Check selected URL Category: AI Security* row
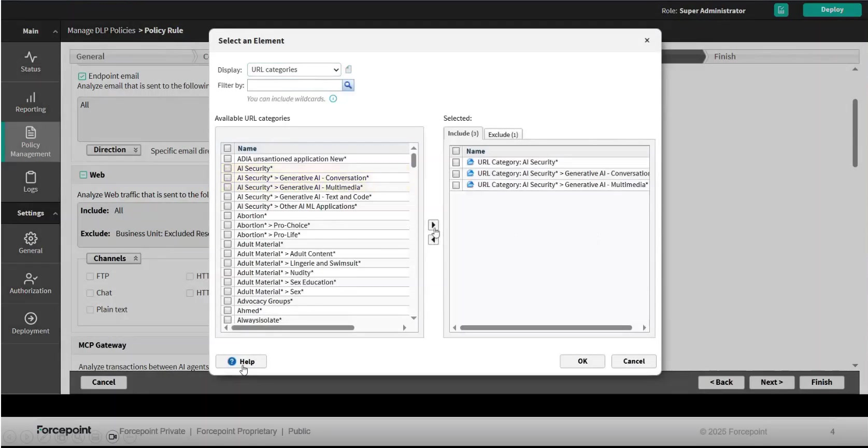Viewport: 868px width, 448px height. click(x=456, y=162)
